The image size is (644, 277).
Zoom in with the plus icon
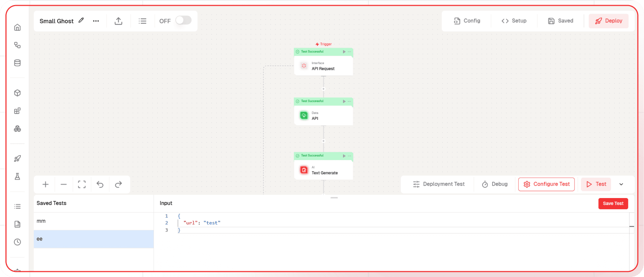click(46, 185)
